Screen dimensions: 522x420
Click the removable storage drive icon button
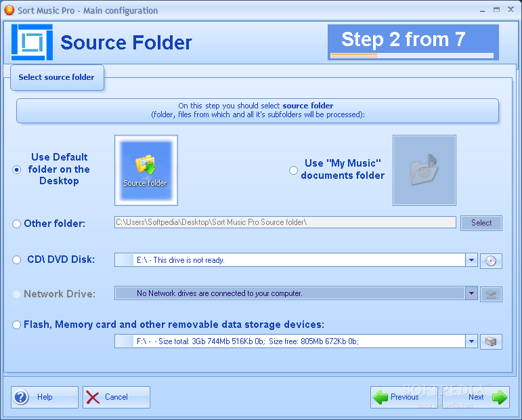click(491, 341)
